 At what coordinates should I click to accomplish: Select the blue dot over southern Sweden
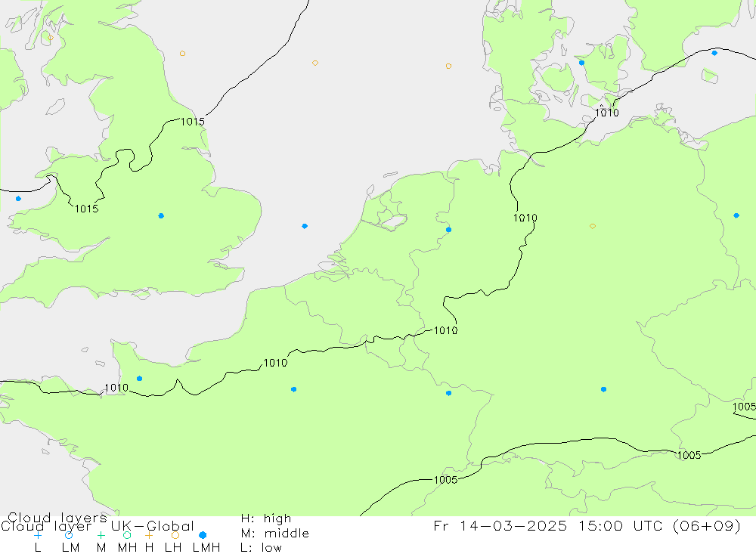[x=714, y=53]
